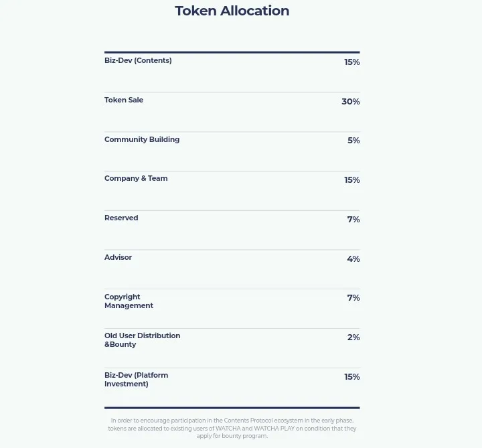The width and height of the screenshot is (482, 448).
Task: Click the 5% Community Building value
Action: click(353, 141)
